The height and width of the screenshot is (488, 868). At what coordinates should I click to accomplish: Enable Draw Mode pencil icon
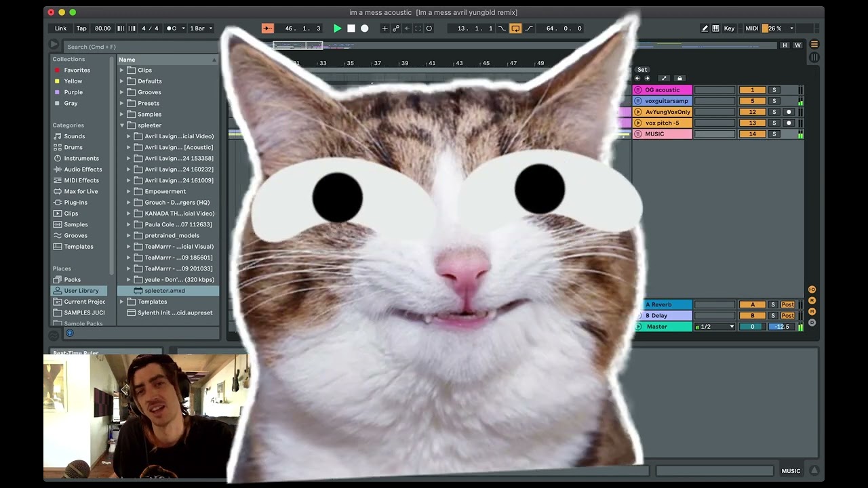click(705, 28)
